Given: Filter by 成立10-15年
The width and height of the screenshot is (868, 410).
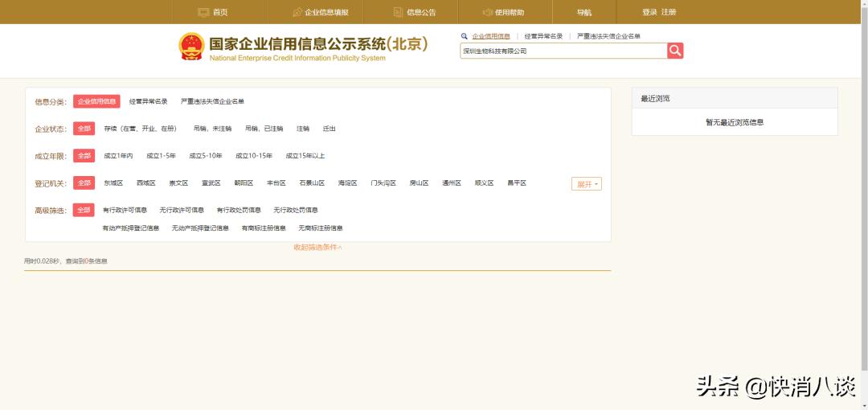Looking at the screenshot, I should pos(253,156).
